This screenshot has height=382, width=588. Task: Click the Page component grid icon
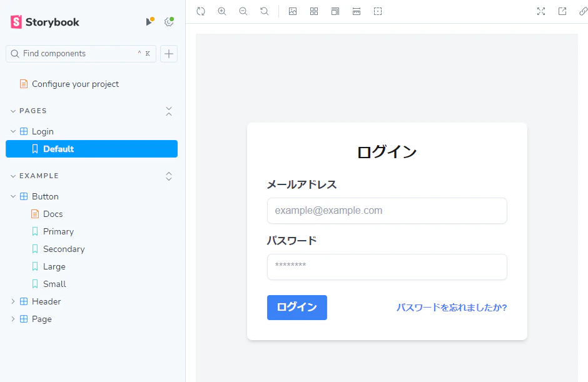tap(24, 319)
